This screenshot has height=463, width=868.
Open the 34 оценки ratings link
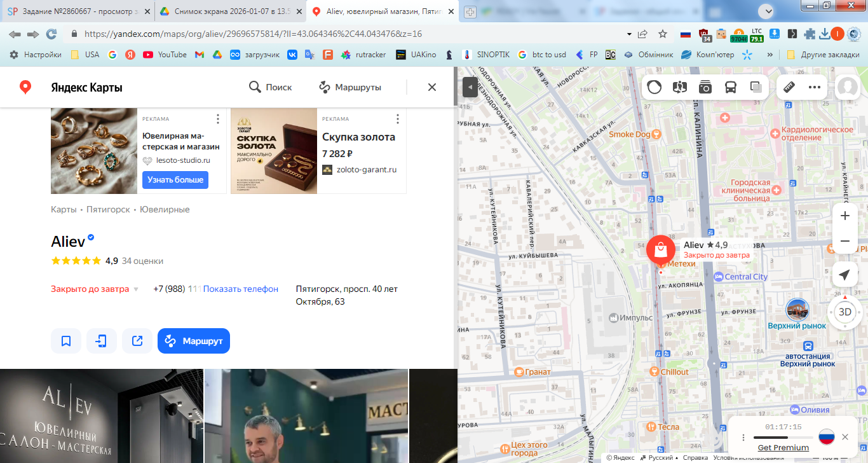click(142, 261)
